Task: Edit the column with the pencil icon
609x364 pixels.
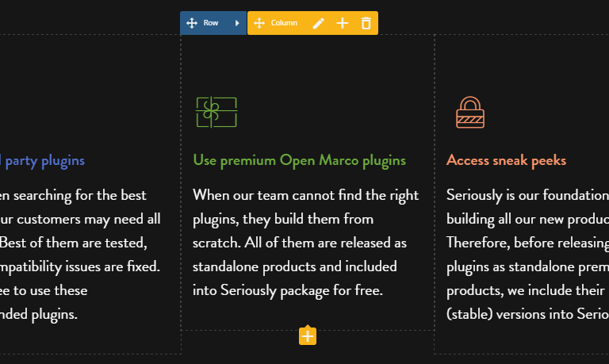Action: (319, 23)
